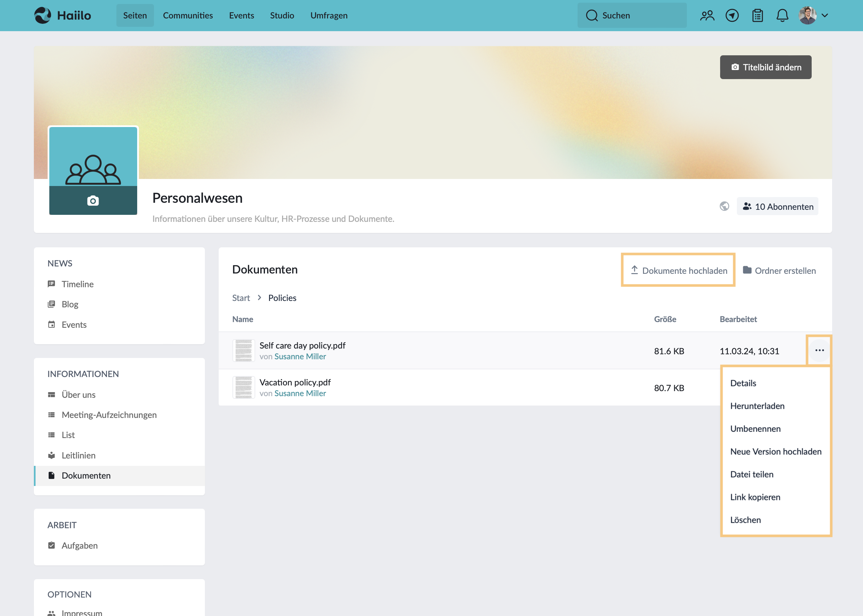The height and width of the screenshot is (616, 863).
Task: Switch to Studio
Action: point(282,15)
